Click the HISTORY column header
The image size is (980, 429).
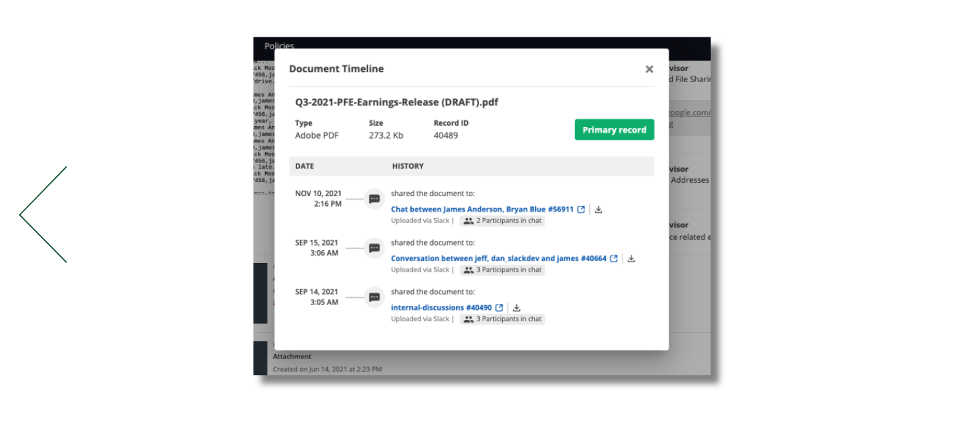point(408,166)
